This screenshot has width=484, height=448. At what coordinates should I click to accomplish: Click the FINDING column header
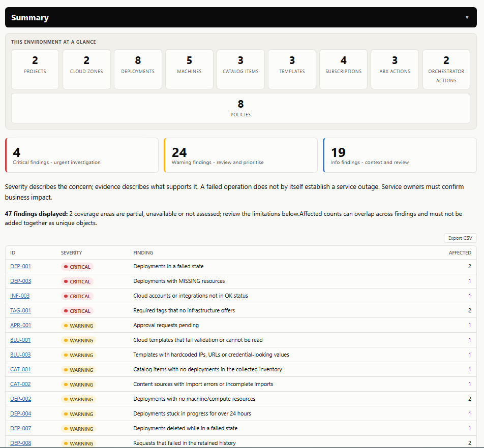click(x=143, y=253)
